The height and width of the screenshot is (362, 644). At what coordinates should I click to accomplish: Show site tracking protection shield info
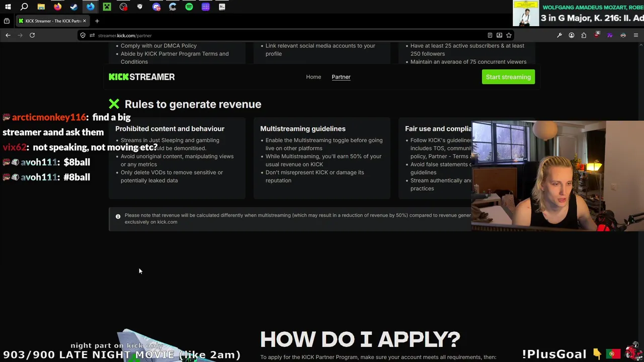pos(83,35)
